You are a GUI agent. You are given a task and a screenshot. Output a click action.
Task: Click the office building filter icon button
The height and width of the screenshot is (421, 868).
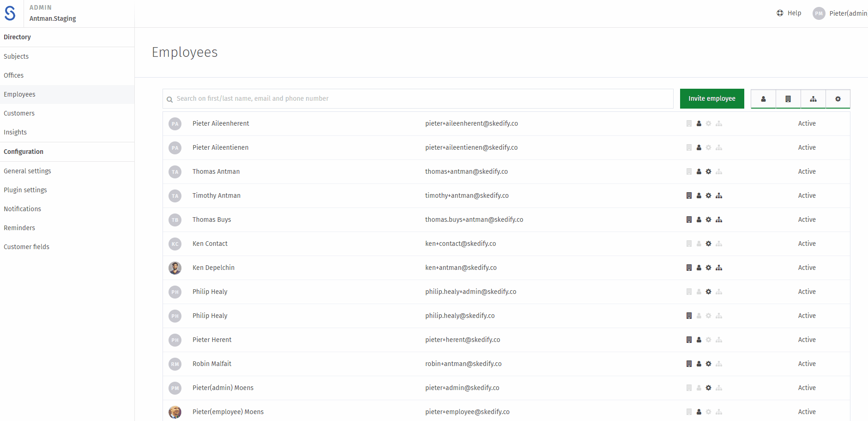(x=788, y=99)
